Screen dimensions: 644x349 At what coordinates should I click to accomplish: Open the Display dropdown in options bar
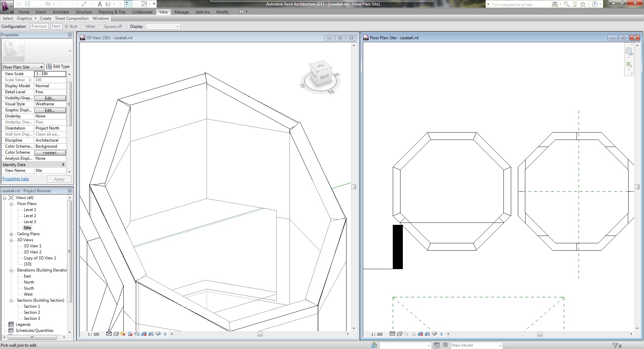[163, 27]
